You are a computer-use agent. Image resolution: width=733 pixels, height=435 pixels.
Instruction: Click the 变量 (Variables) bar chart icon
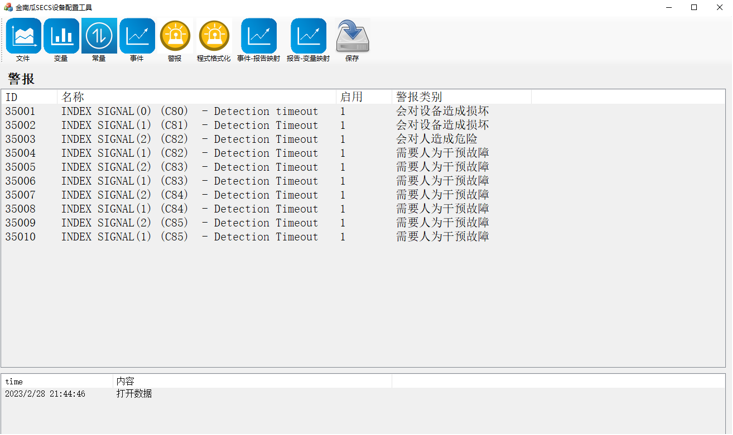pos(61,37)
